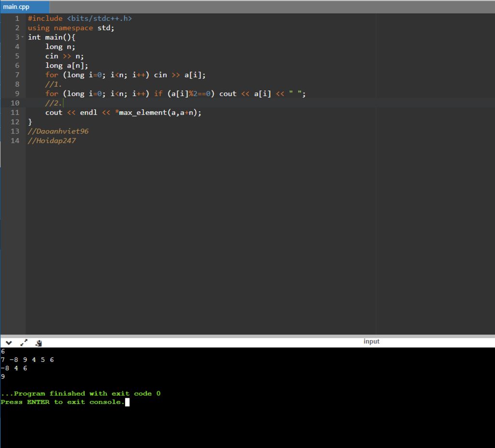Click the 'long a[n];' declaration
Viewport: 495px width, 448px height.
tap(67, 65)
